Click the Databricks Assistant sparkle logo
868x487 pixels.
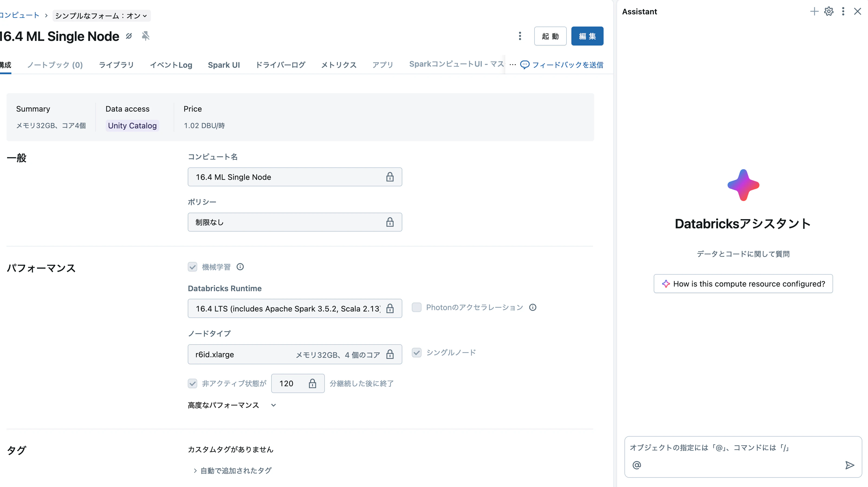743,185
